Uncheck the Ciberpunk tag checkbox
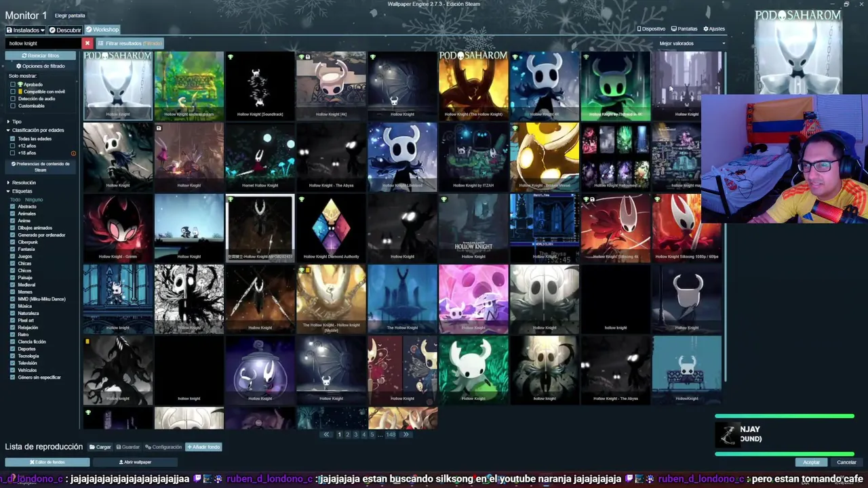The width and height of the screenshot is (868, 488). pos(12,242)
